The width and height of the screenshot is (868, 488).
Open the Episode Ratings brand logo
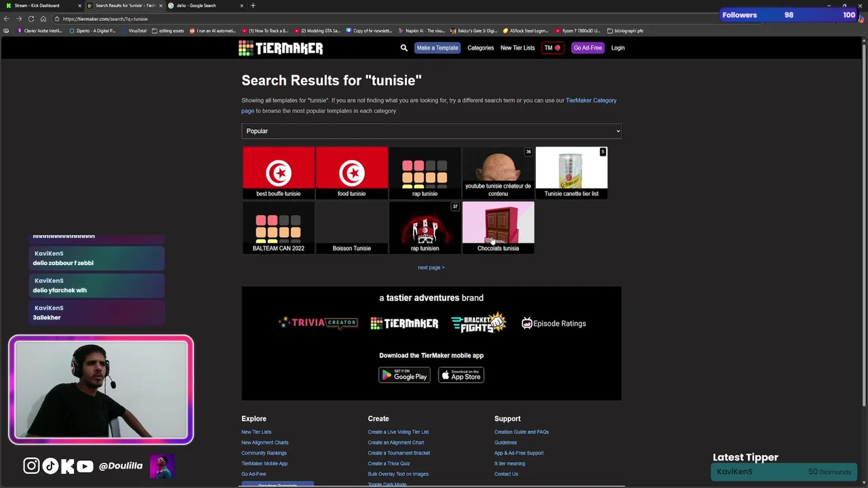[x=553, y=323]
